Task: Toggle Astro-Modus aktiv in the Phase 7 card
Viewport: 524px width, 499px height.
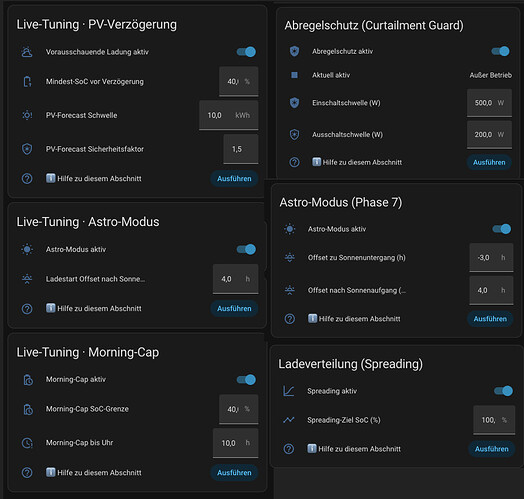Action: point(502,229)
